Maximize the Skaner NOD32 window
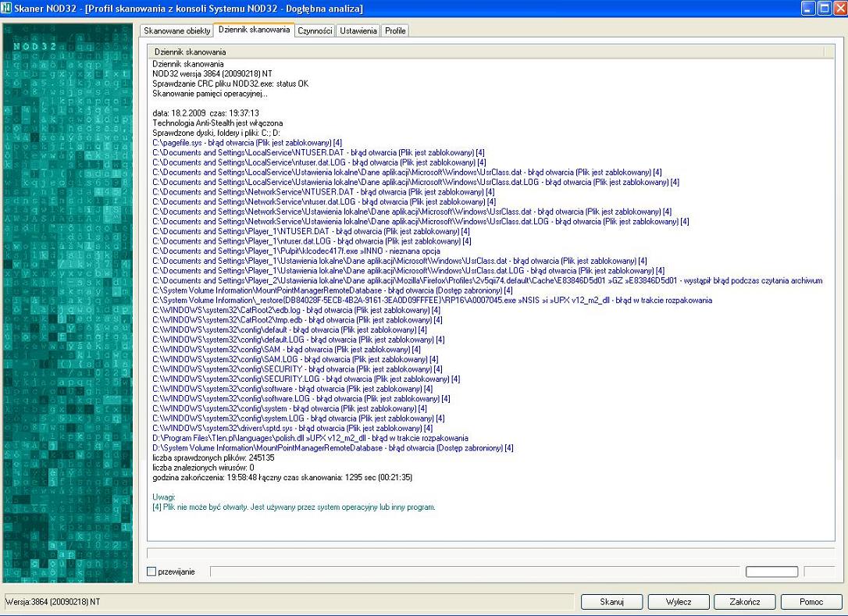Image resolution: width=848 pixels, height=616 pixels. coord(825,8)
